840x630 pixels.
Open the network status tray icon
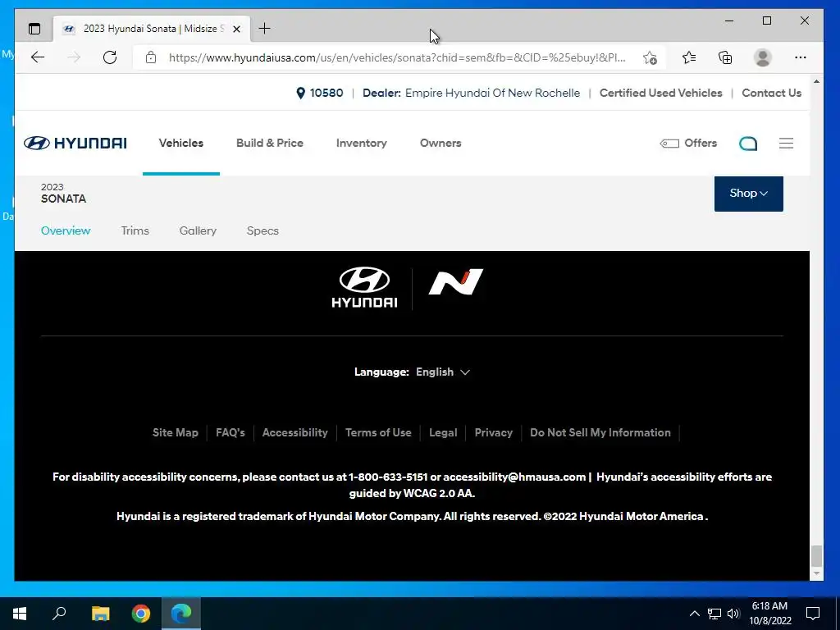coord(714,614)
